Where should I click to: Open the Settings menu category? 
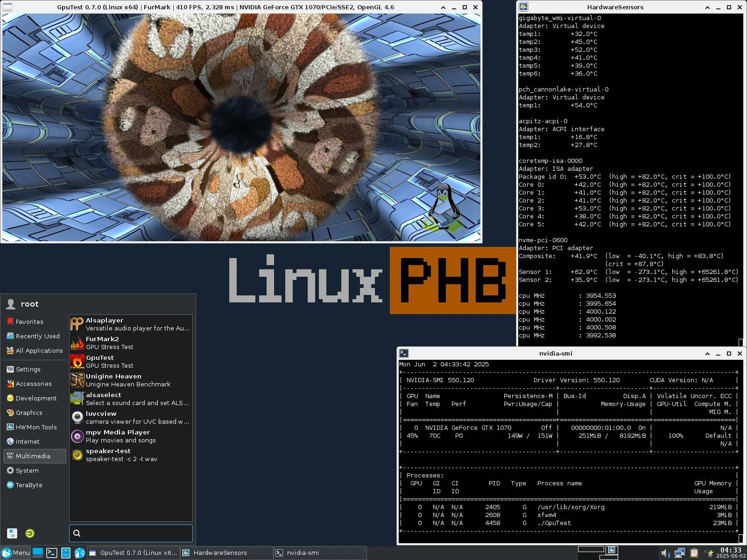pyautogui.click(x=35, y=369)
